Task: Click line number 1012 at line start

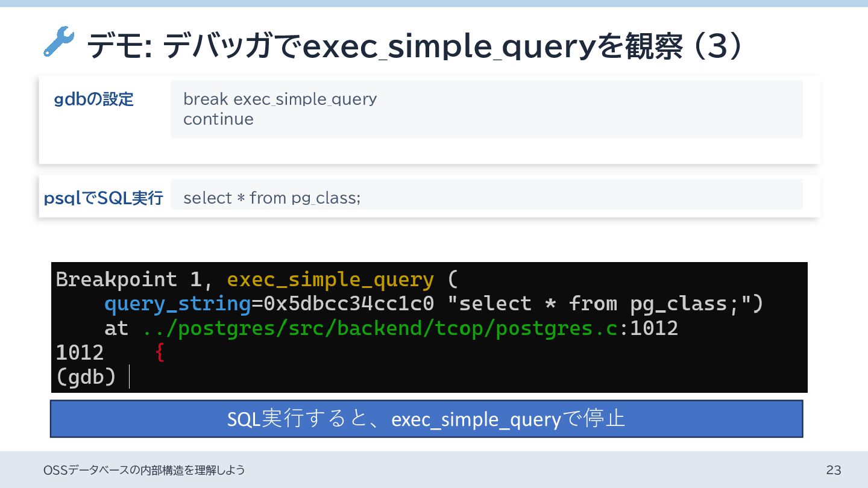Action: click(80, 352)
